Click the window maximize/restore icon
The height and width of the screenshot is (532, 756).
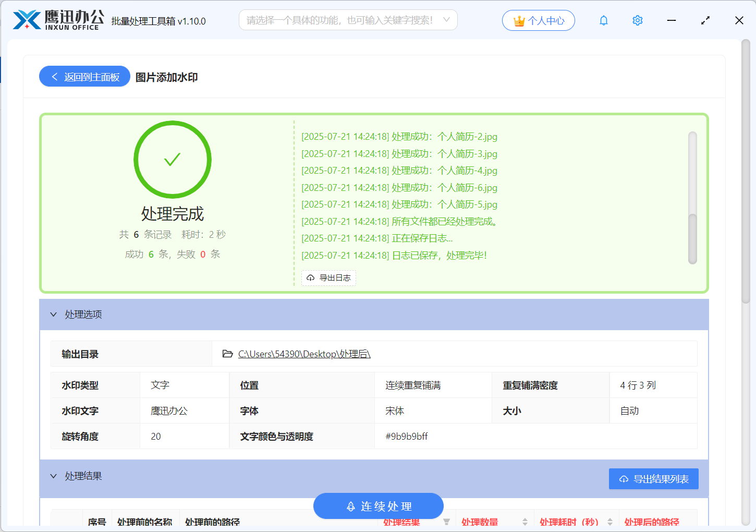point(705,20)
